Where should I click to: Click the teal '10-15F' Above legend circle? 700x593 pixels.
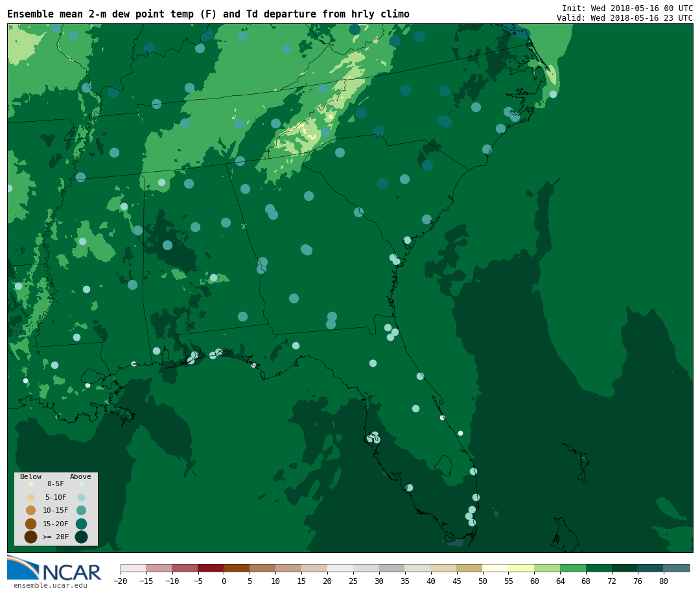[81, 510]
